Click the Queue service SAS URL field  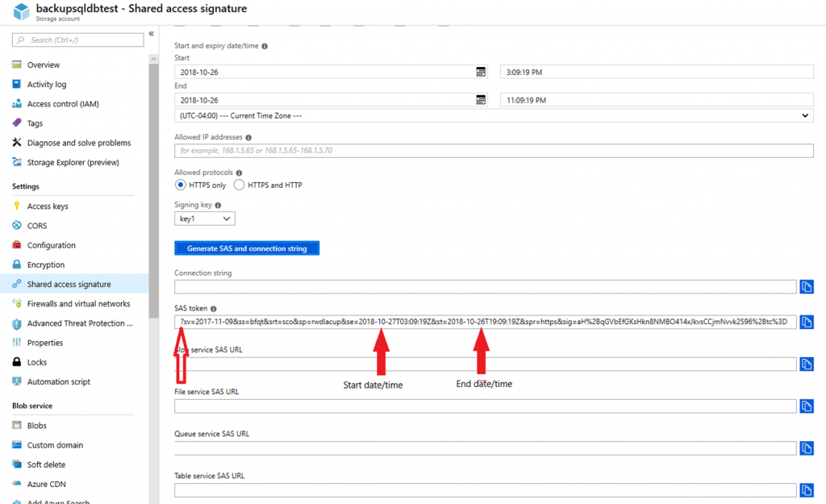click(x=485, y=448)
